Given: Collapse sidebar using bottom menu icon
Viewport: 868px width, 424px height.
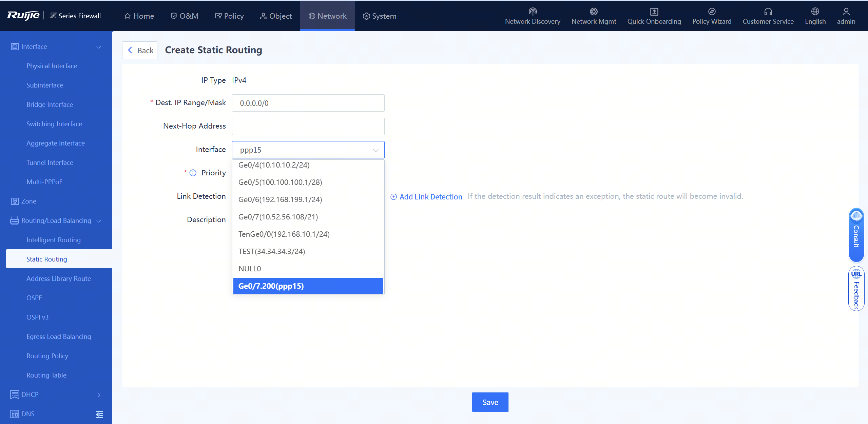Looking at the screenshot, I should pos(99,414).
